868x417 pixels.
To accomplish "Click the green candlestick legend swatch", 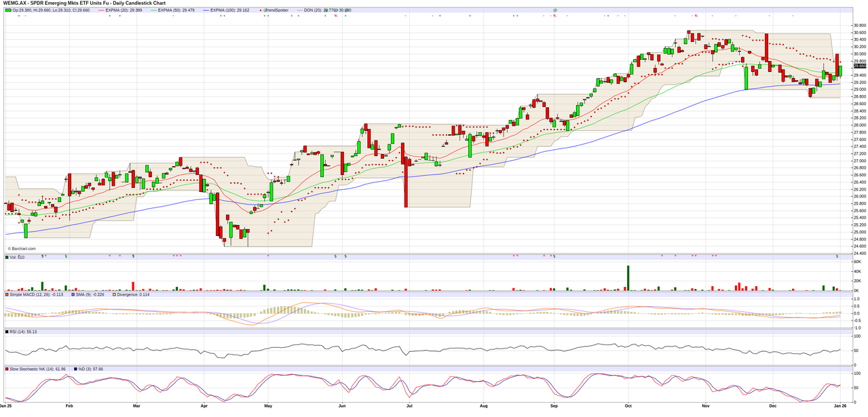I will coord(9,11).
